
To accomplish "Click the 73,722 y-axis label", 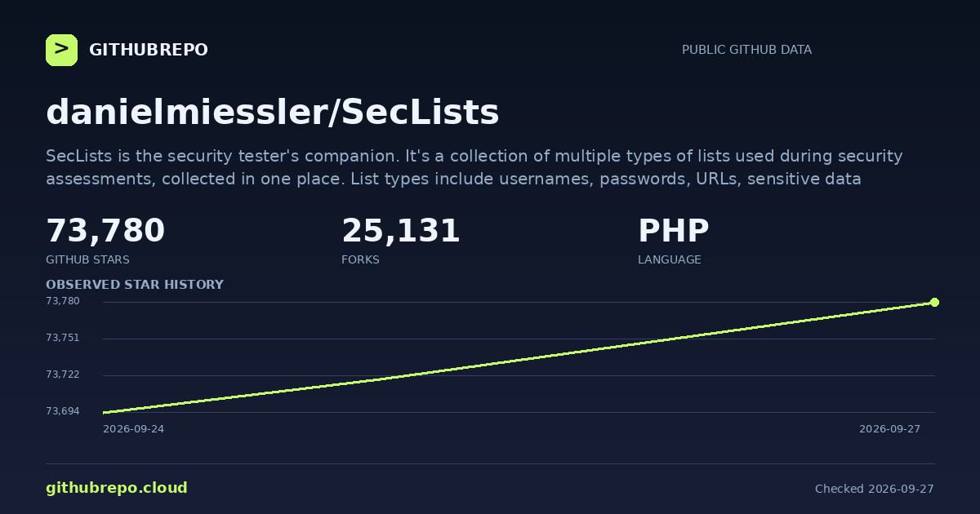I will [63, 374].
